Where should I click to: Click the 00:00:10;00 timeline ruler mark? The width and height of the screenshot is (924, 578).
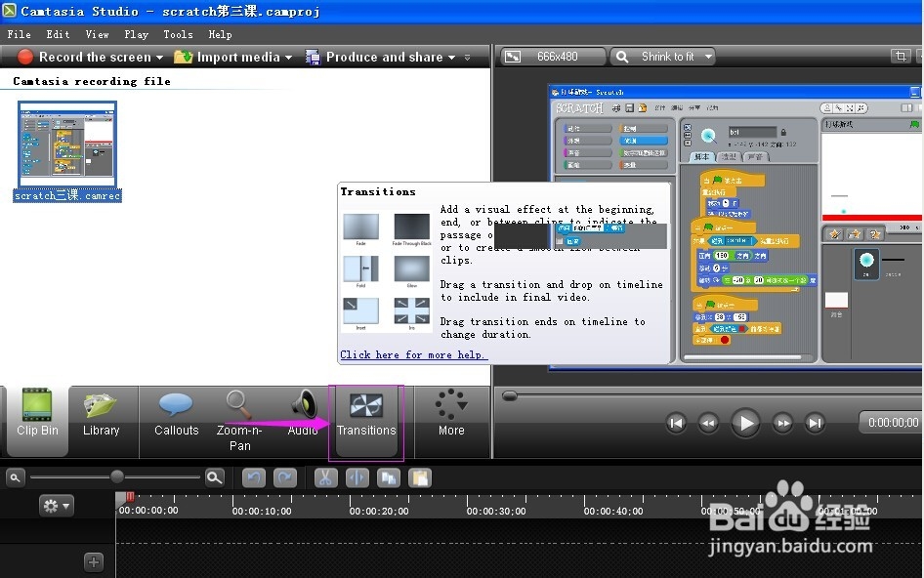(262, 511)
